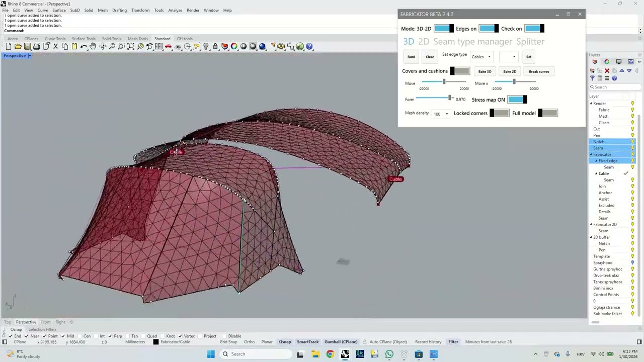Toggle the Locked corners switch

pos(499,113)
